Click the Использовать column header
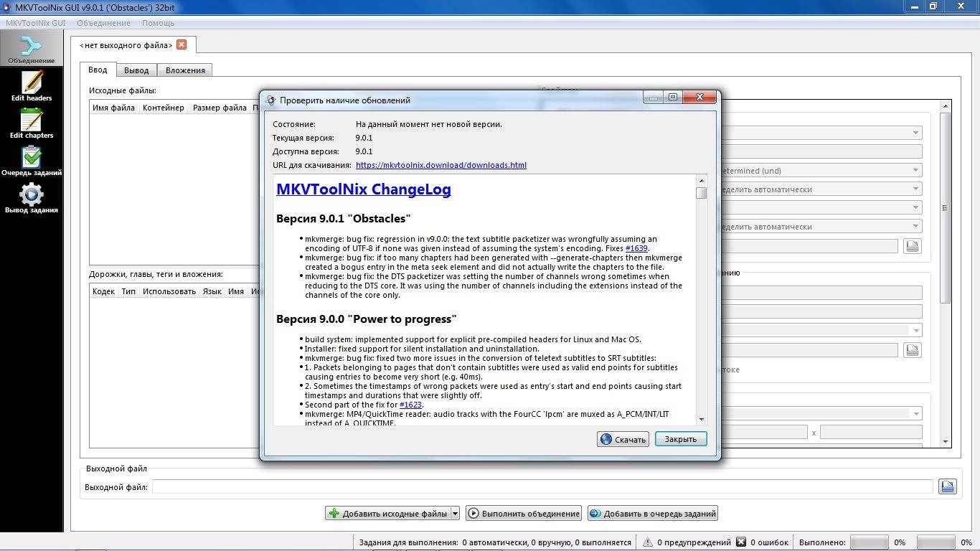 169,291
